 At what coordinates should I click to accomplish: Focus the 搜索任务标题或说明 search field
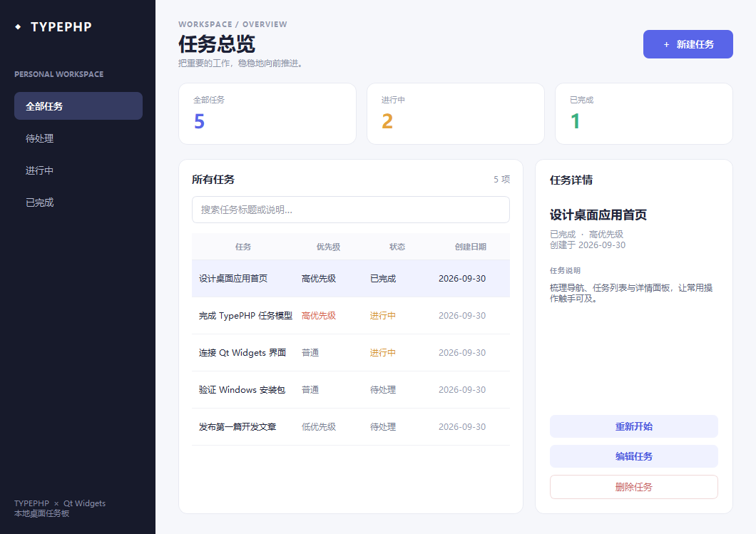(x=350, y=210)
